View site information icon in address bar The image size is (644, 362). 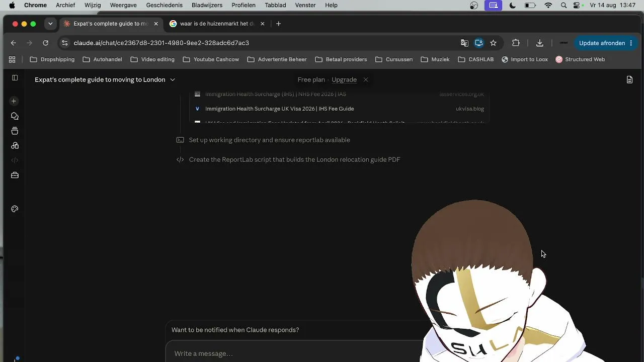tap(64, 43)
